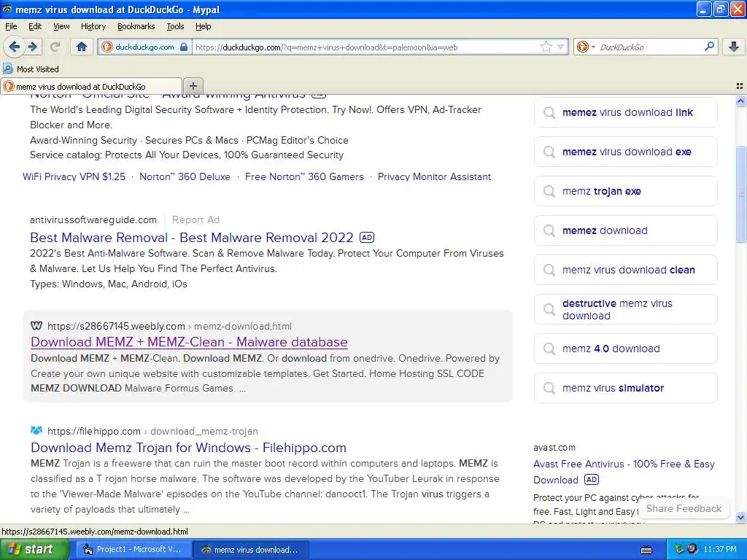
Task: Click Report Ad next to antivirussoftwareguide.com
Action: click(196, 219)
